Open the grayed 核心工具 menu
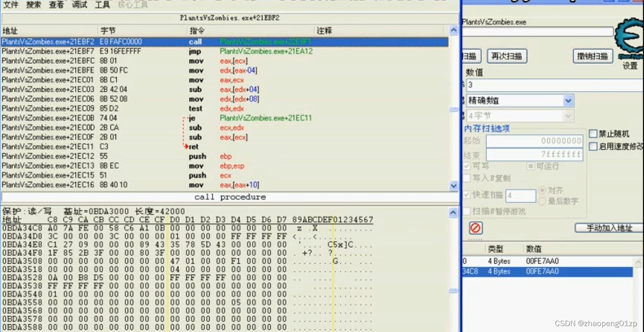 (x=133, y=5)
